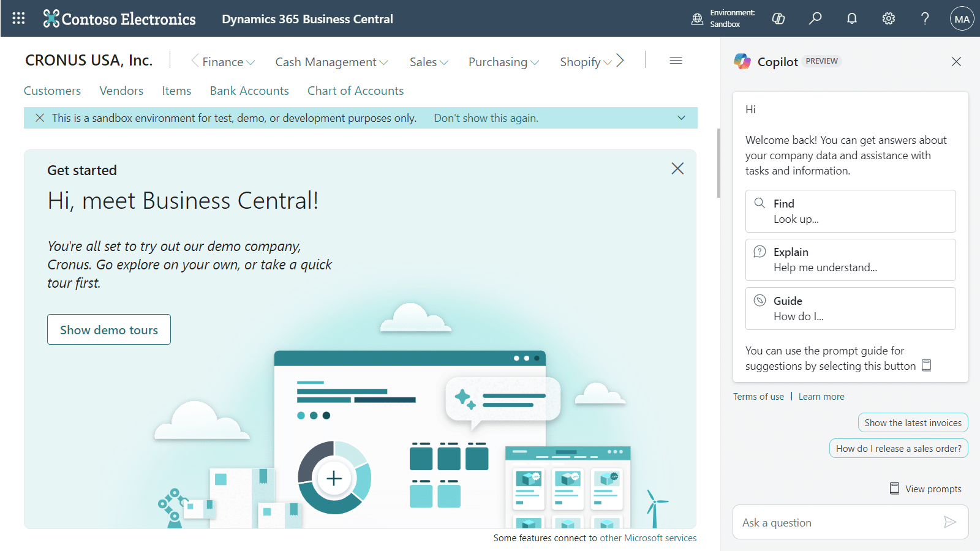The width and height of the screenshot is (980, 551).
Task: Click the Dynamics 365 Business Central title
Action: (307, 19)
